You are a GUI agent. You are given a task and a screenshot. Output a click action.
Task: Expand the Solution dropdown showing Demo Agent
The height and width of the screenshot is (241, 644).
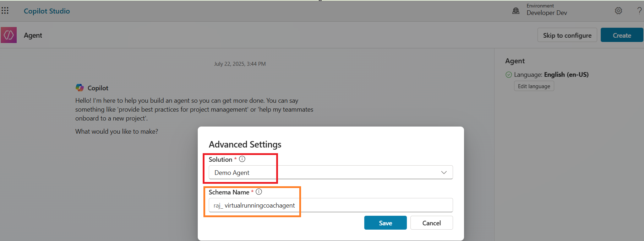point(330,172)
